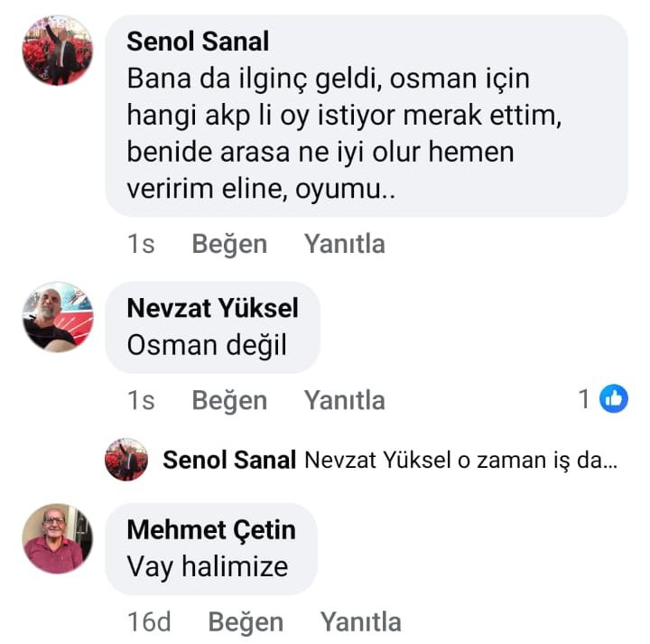Click the 16d timestamp under Mehmet Çetin's comment
The height and width of the screenshot is (644, 650).
(149, 621)
